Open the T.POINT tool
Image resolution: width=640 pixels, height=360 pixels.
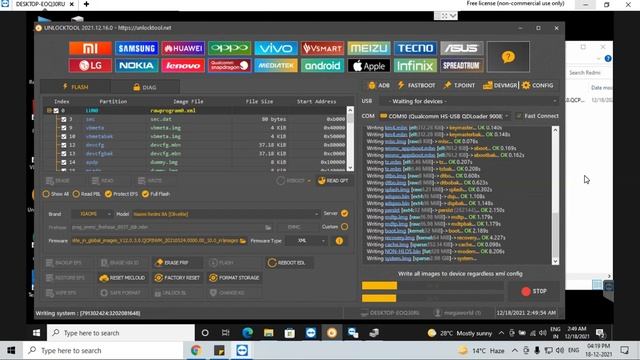459,85
